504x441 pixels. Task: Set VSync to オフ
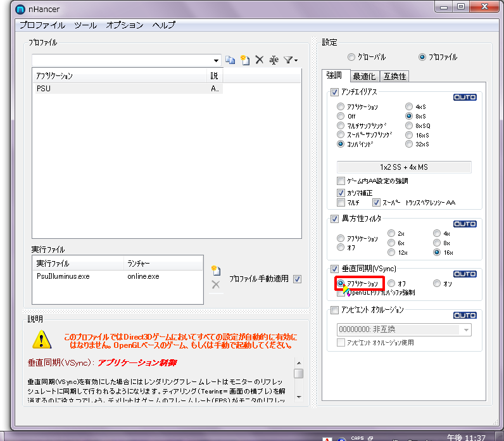point(391,283)
